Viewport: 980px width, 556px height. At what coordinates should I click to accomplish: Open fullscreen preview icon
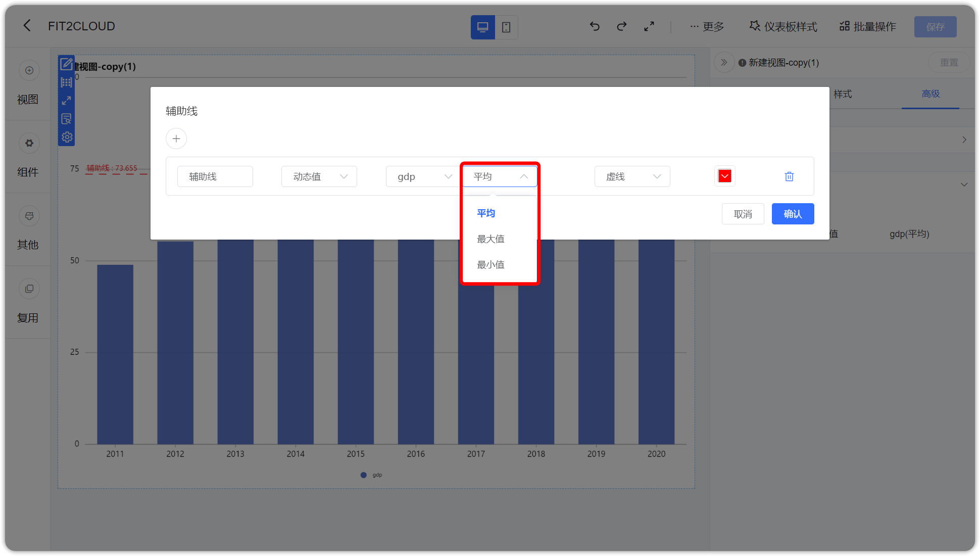point(649,26)
